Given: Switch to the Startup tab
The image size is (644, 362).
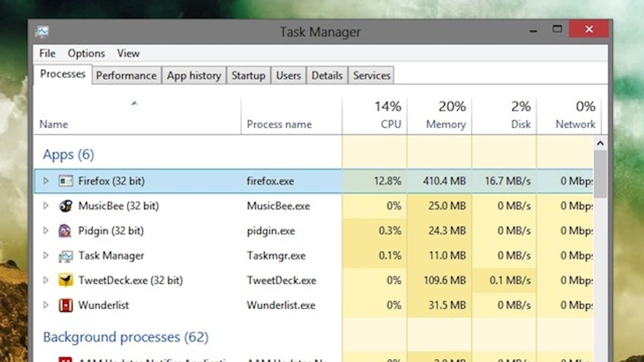Looking at the screenshot, I should pos(248,76).
